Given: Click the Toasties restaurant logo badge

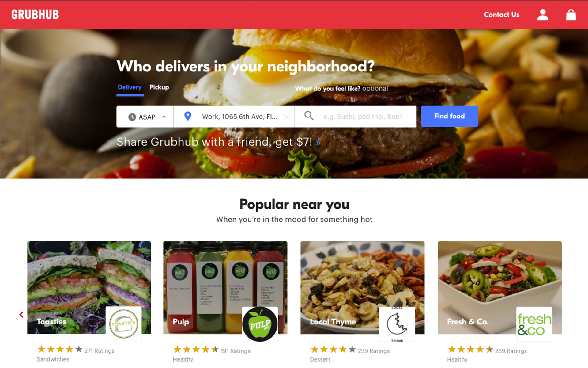Looking at the screenshot, I should point(124,324).
